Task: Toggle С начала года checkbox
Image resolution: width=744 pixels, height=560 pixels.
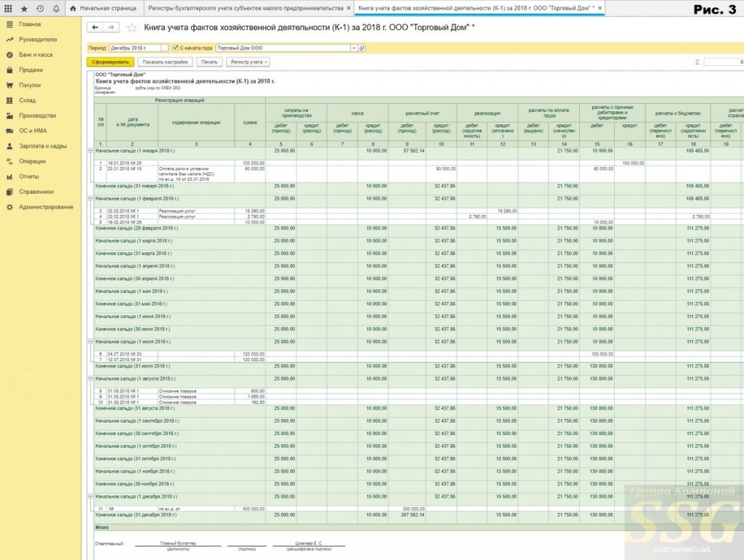Action: 175,48
